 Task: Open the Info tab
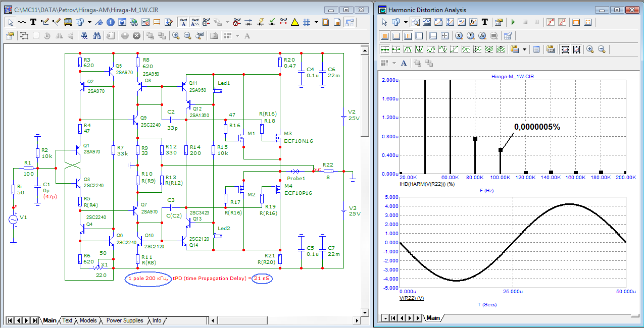157,320
